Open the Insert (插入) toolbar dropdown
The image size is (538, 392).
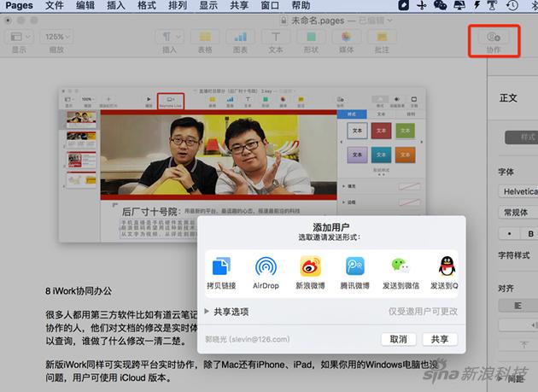coord(169,37)
